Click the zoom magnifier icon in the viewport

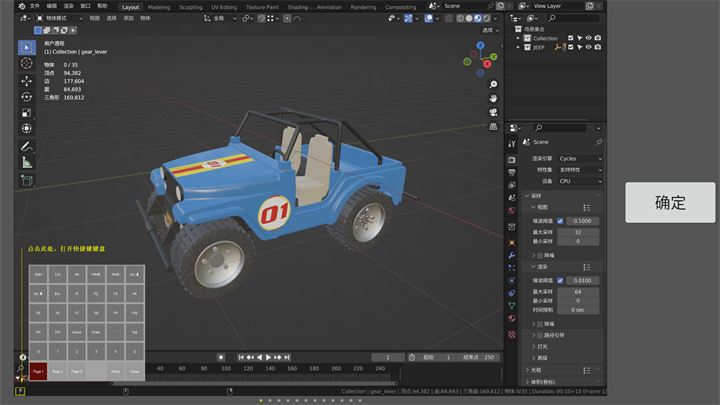click(x=494, y=85)
